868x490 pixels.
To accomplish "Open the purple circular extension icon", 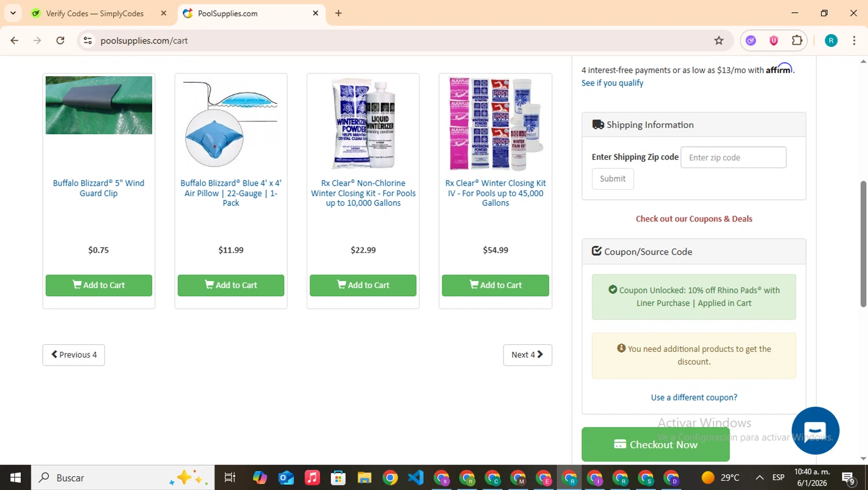I will (x=751, y=40).
